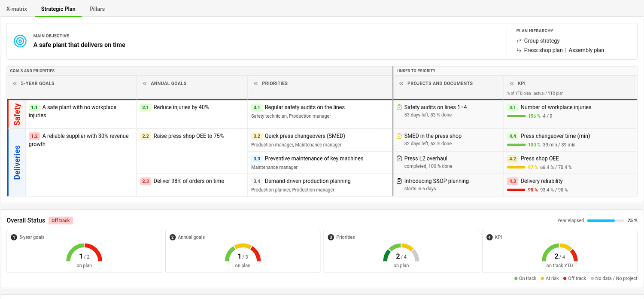Click the 2.1 badge for Reduce injuries by 40%
644x299 pixels.
146,107
